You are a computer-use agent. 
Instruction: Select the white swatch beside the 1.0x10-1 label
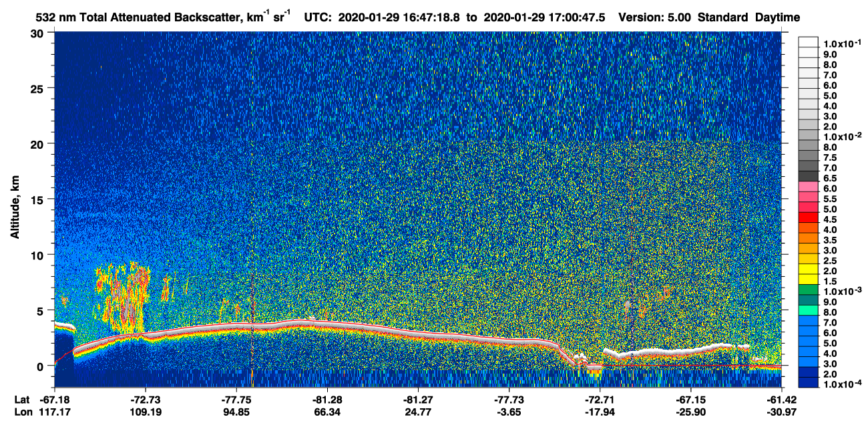(x=808, y=42)
